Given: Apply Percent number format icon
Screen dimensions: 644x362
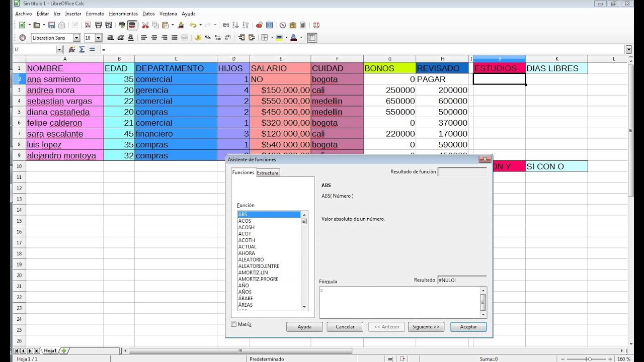Looking at the screenshot, I should click(208, 38).
